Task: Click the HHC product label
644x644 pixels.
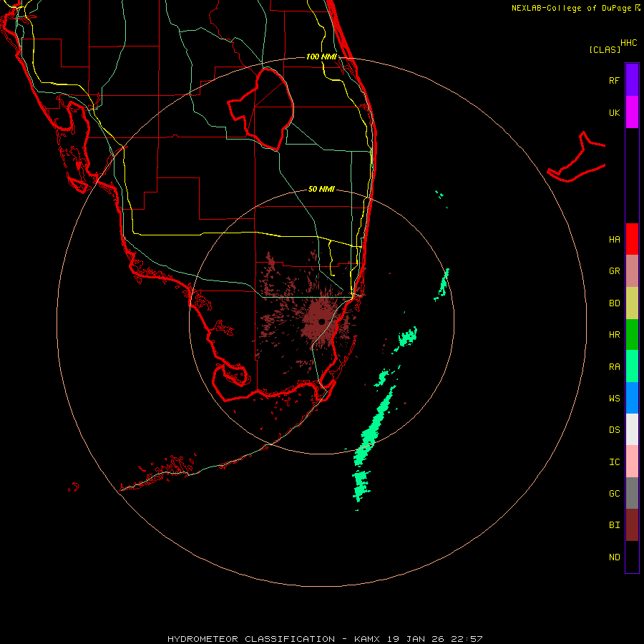Action: tap(628, 43)
